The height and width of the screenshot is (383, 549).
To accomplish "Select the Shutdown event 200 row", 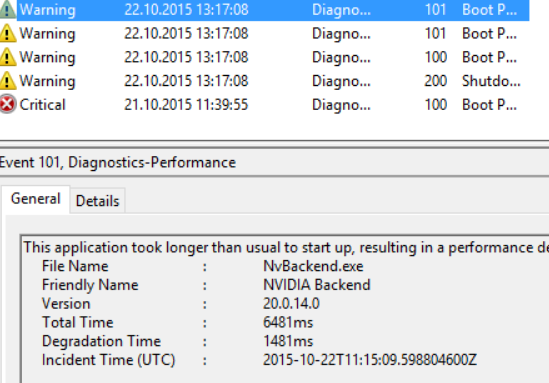I will (264, 81).
